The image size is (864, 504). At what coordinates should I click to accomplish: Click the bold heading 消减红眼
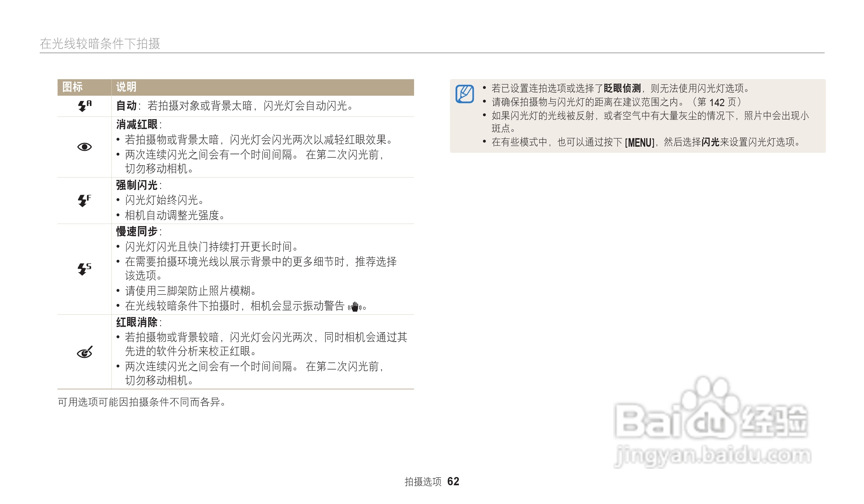point(137,124)
